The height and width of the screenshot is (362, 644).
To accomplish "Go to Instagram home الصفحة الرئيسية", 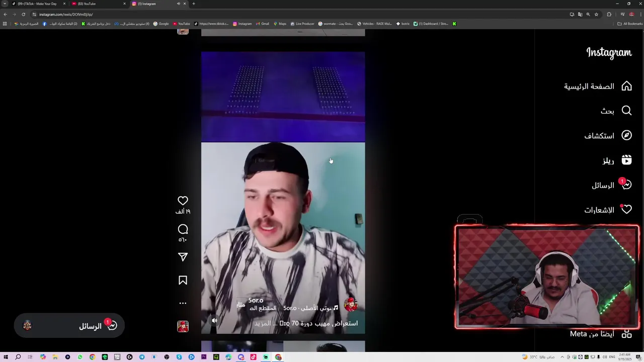I will tap(598, 86).
